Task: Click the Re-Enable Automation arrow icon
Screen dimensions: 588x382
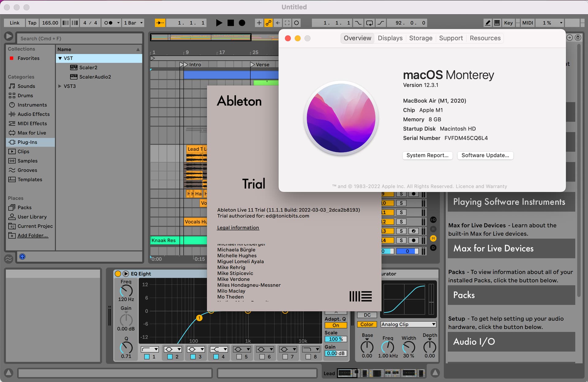Action: [x=278, y=23]
